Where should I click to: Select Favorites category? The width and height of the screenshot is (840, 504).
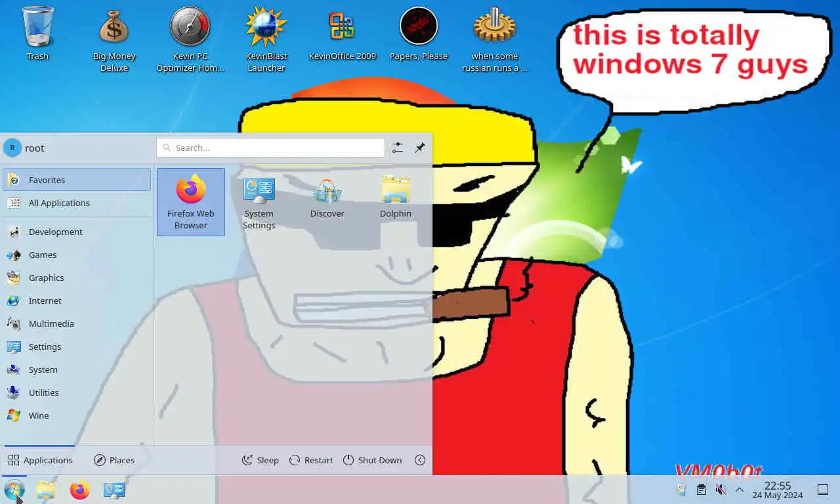point(77,180)
